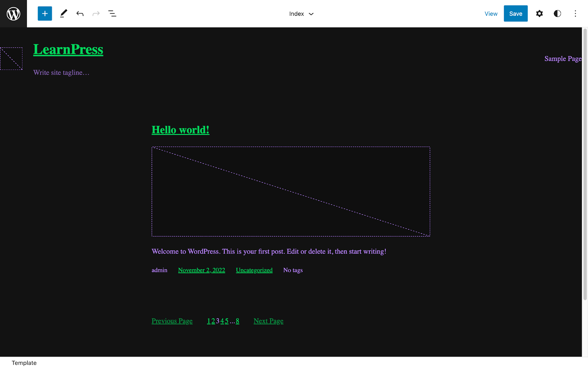Click the WordPress logo to open navigation
Image resolution: width=588 pixels, height=368 pixels.
(13, 14)
